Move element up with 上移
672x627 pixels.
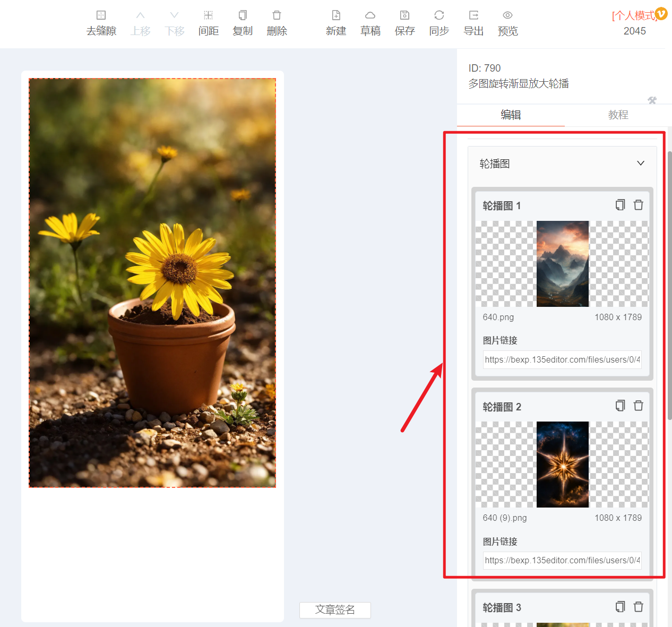[140, 23]
